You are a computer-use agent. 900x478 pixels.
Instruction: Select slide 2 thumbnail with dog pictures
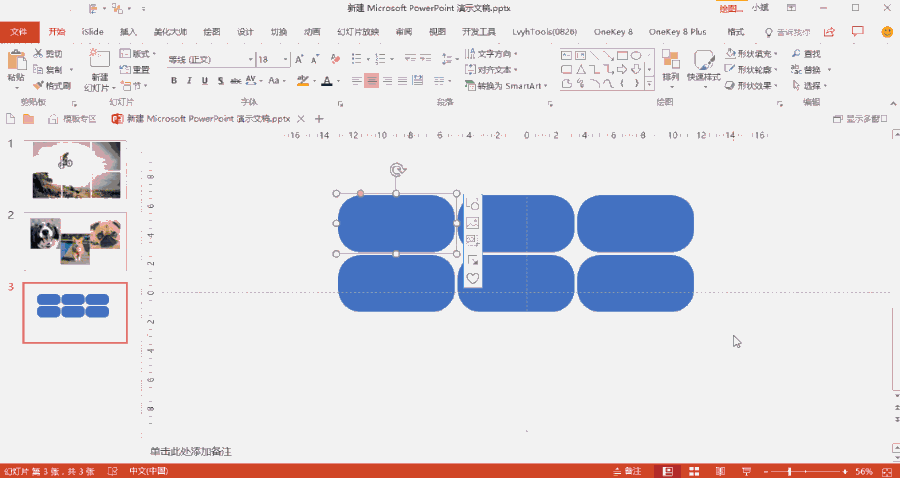(x=75, y=240)
